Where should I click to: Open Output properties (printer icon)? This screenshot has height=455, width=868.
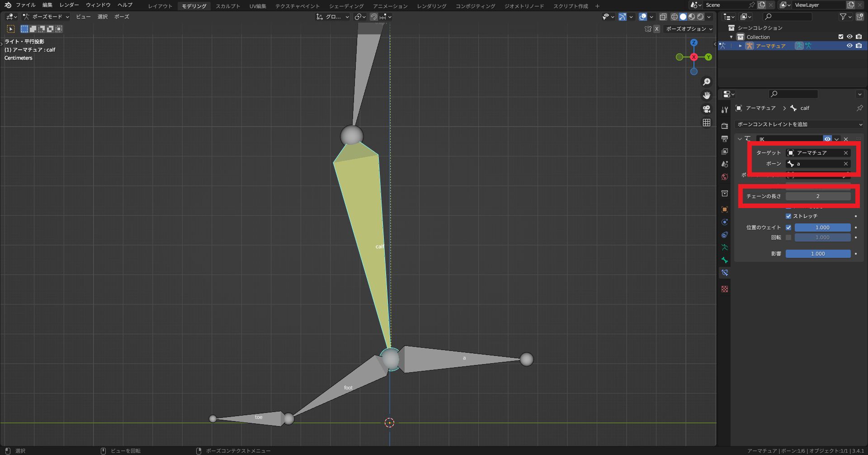[725, 139]
